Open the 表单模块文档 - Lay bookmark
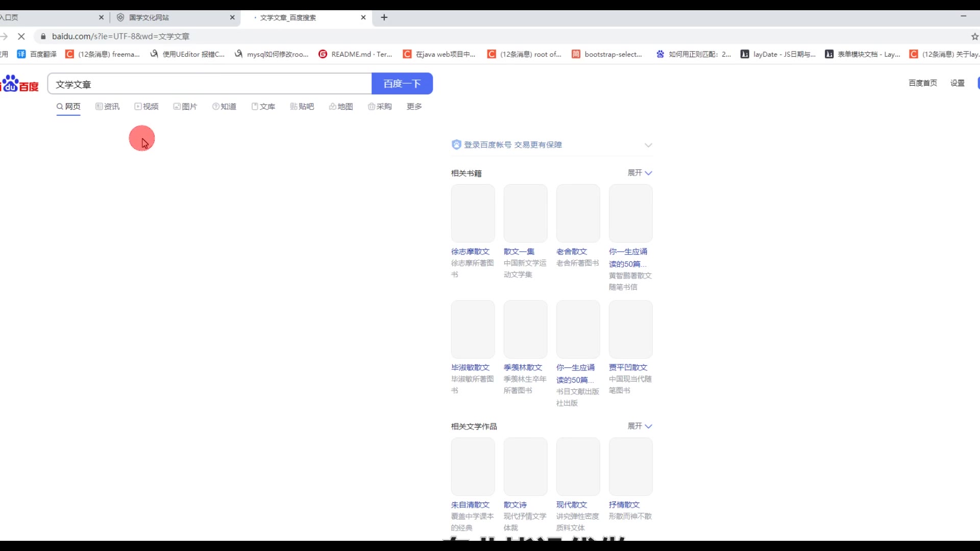980x551 pixels. coord(863,54)
